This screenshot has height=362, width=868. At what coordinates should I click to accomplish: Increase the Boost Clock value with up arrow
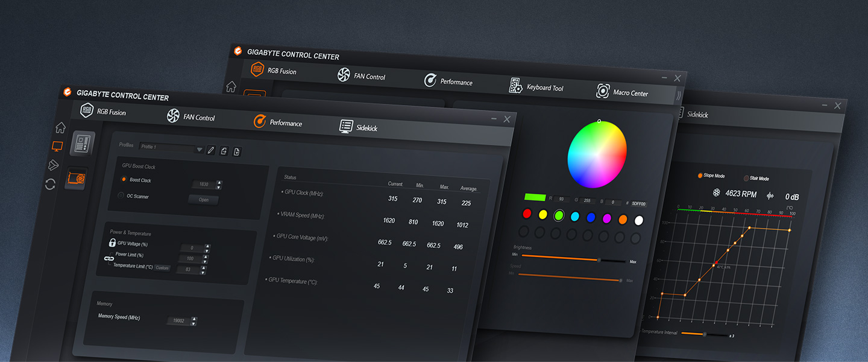click(219, 182)
